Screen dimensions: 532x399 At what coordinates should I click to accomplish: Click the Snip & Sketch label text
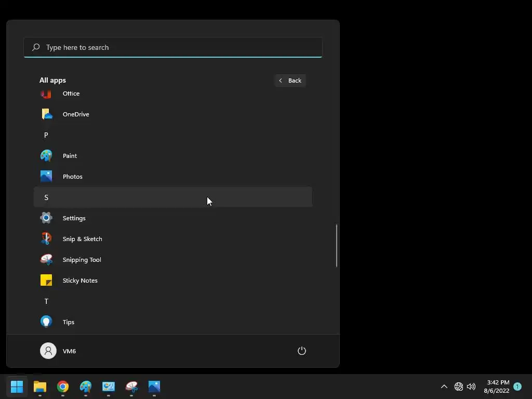pyautogui.click(x=83, y=239)
